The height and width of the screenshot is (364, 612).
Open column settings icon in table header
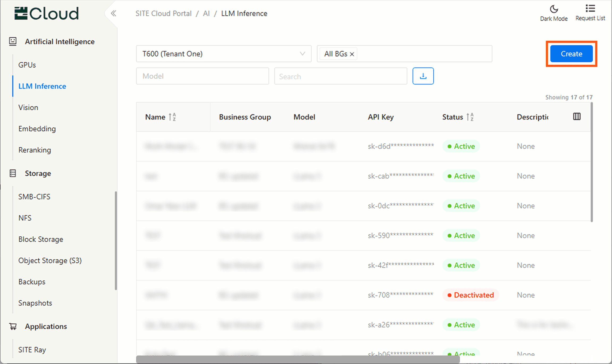coord(577,117)
